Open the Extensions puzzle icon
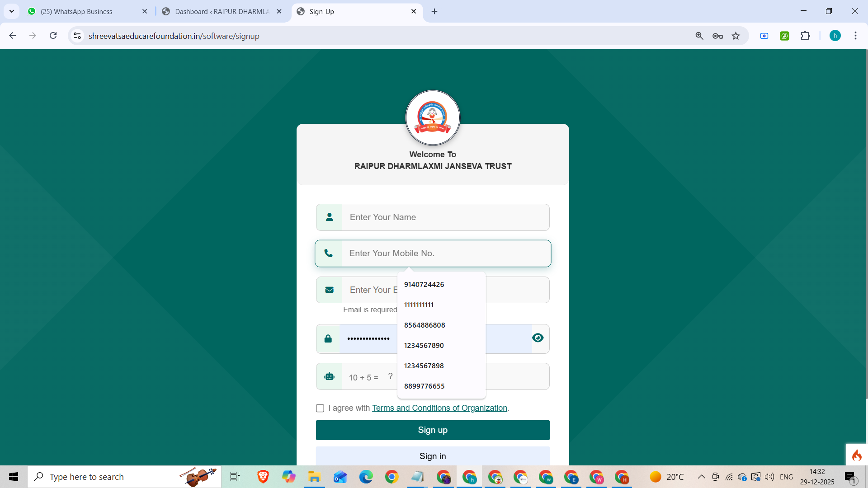This screenshot has height=488, width=868. (x=805, y=36)
